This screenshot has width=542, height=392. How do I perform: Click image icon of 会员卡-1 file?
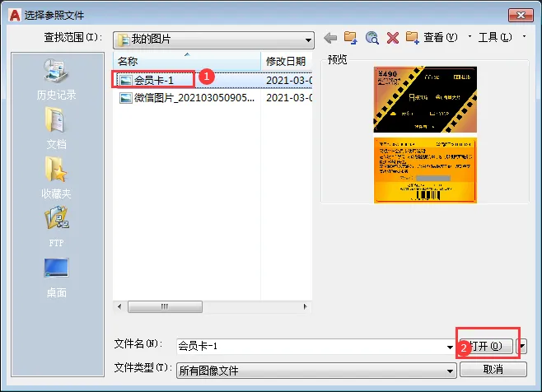[125, 81]
